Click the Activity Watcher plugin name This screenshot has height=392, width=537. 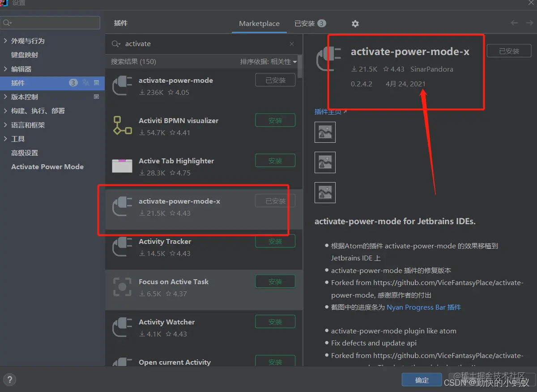167,322
